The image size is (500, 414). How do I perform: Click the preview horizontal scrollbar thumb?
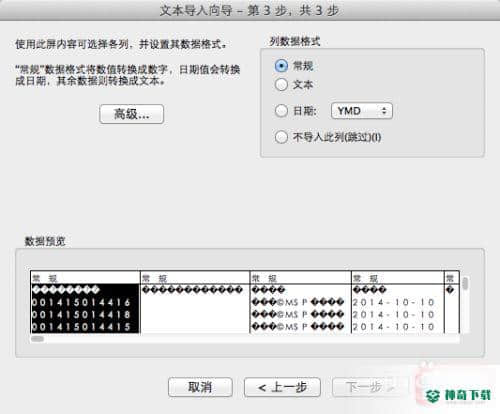pyautogui.click(x=37, y=339)
